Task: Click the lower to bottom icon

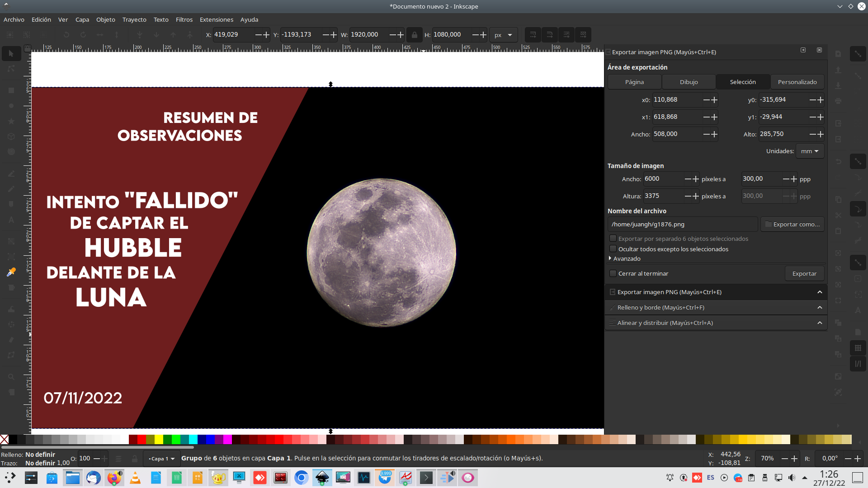Action: [x=140, y=35]
